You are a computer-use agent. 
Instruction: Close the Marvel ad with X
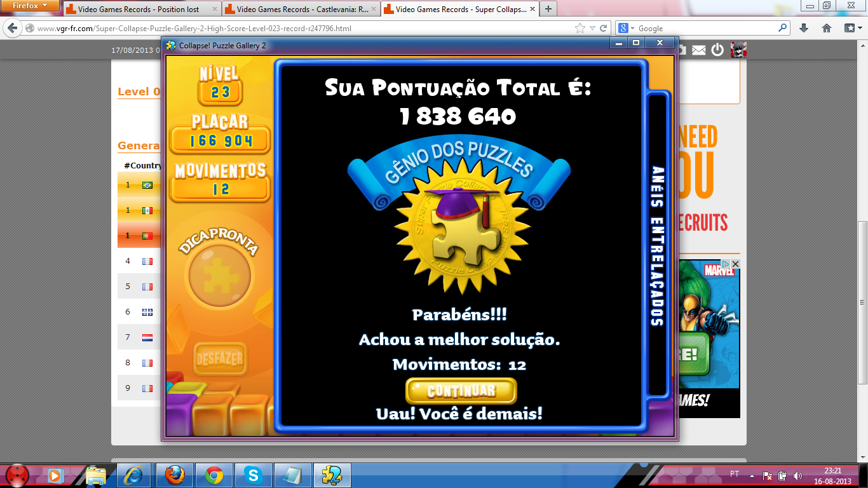click(x=735, y=264)
